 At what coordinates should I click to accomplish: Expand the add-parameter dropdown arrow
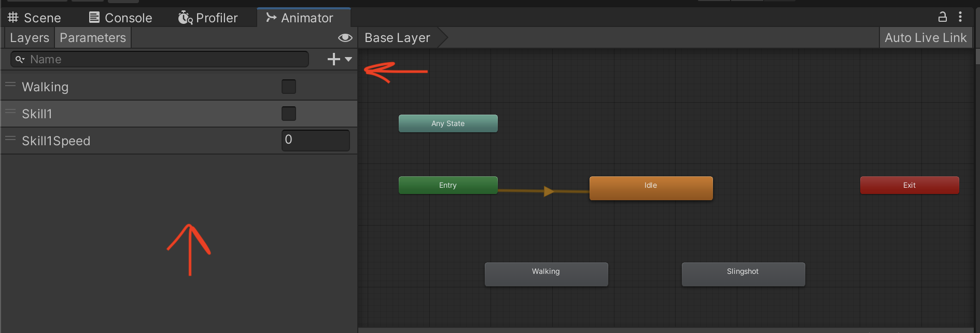coord(348,59)
